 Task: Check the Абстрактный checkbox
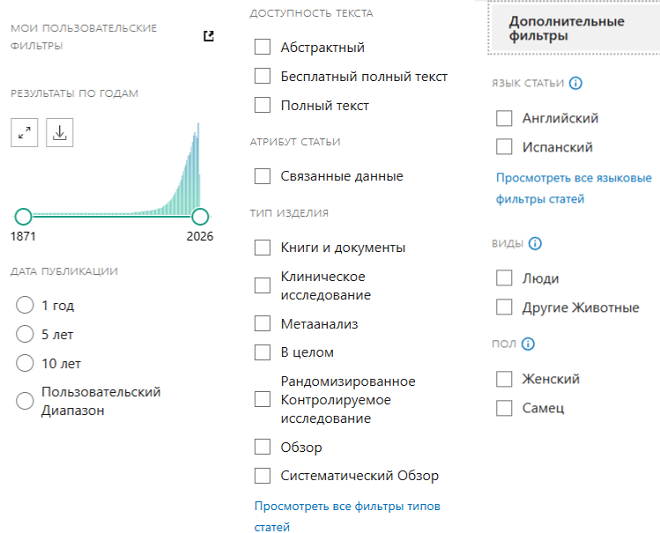(263, 47)
